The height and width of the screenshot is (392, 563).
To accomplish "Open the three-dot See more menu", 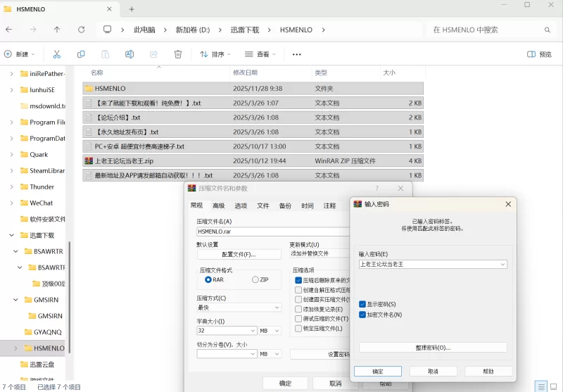I will (x=296, y=54).
